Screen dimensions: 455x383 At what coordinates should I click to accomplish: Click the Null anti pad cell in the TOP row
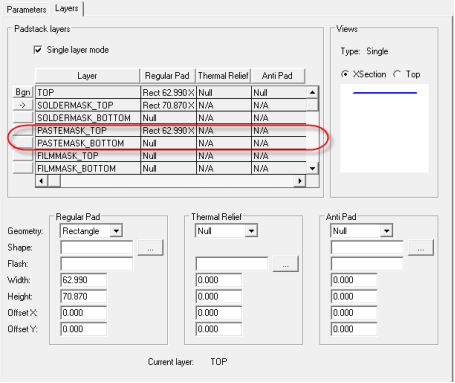coord(279,92)
